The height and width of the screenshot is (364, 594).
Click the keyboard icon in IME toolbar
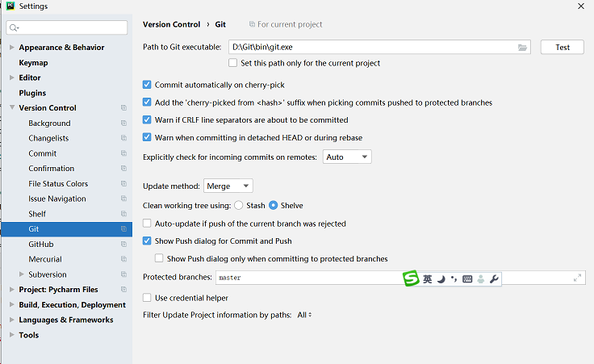point(467,279)
